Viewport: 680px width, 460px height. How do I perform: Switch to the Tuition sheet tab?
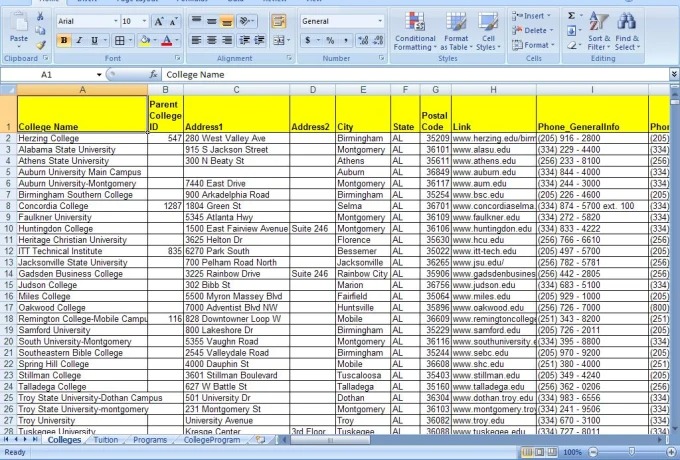click(x=105, y=439)
